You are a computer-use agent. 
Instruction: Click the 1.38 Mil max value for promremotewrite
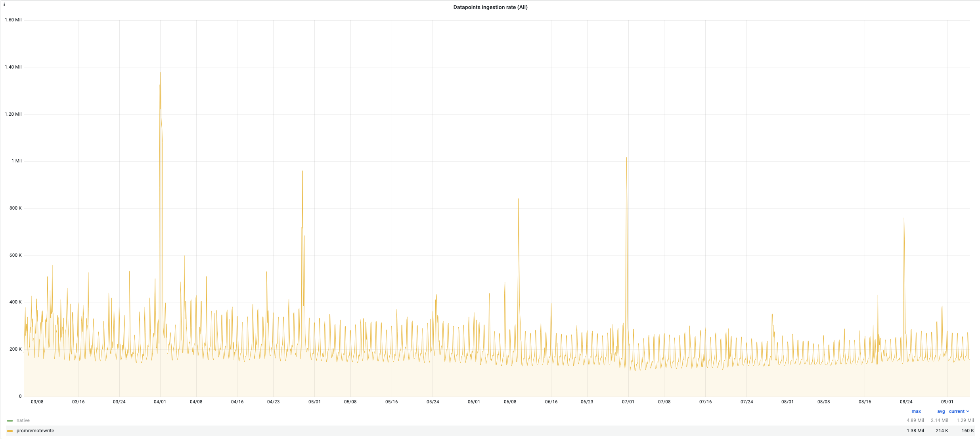(x=915, y=431)
